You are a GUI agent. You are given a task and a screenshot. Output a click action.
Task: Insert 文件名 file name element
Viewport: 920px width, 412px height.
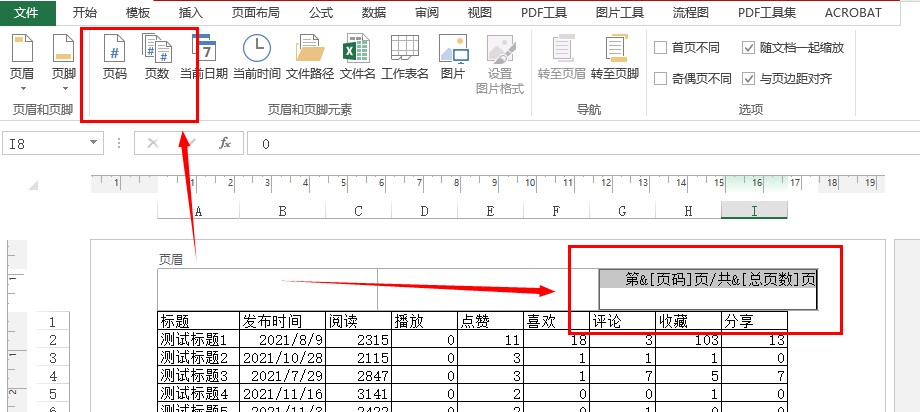pos(357,58)
